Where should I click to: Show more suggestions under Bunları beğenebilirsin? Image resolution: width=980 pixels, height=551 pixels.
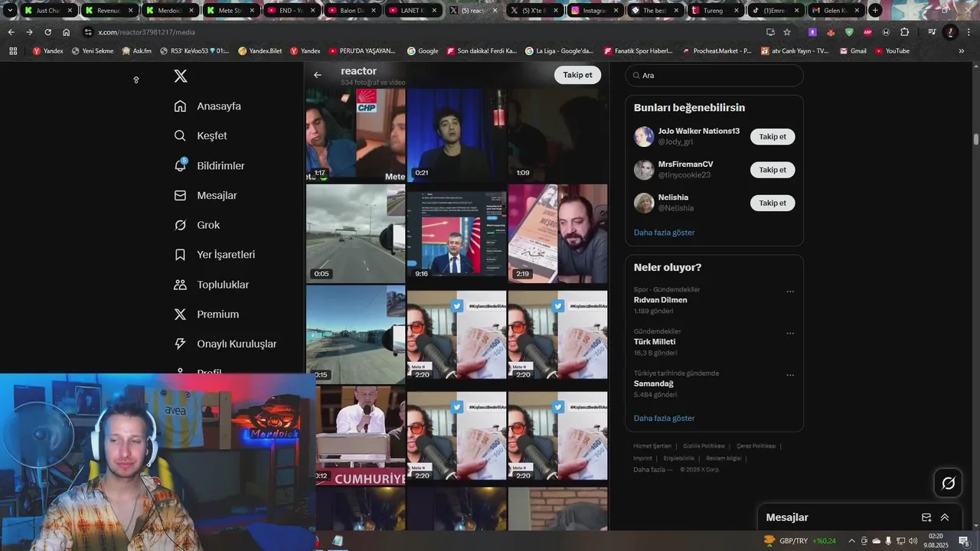[664, 233]
